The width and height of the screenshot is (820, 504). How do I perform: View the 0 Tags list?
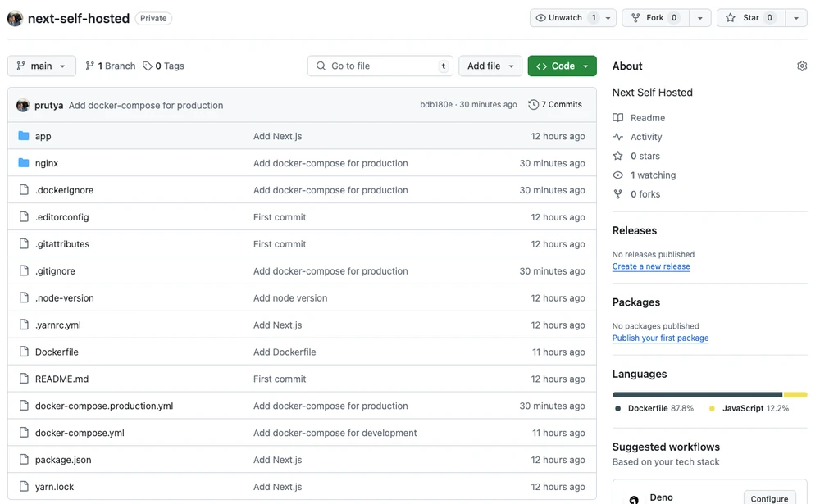pos(163,66)
